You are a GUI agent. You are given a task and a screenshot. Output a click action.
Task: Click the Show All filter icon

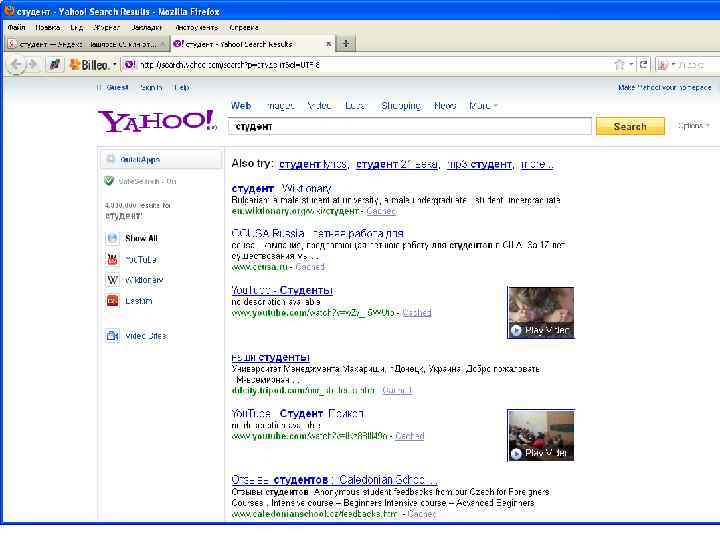112,238
